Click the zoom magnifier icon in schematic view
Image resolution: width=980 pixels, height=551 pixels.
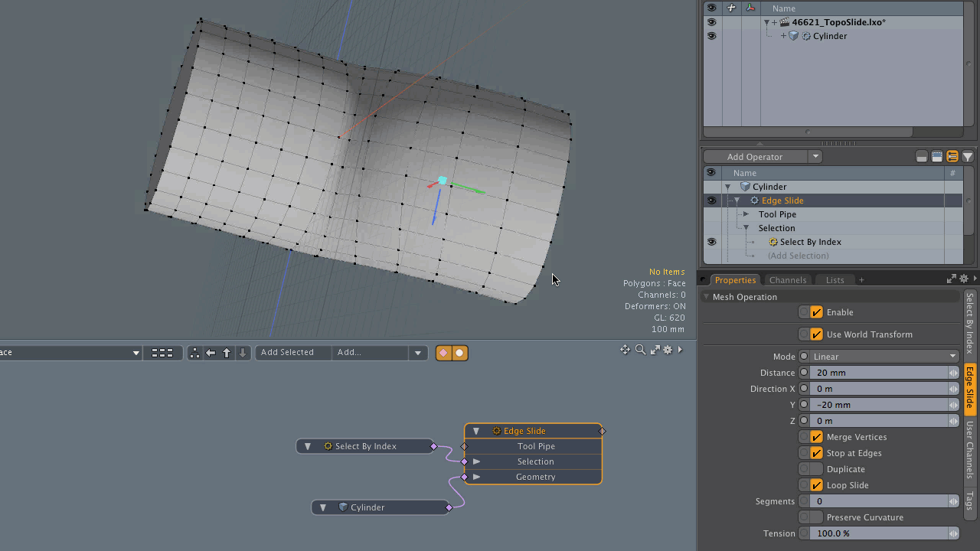(640, 350)
